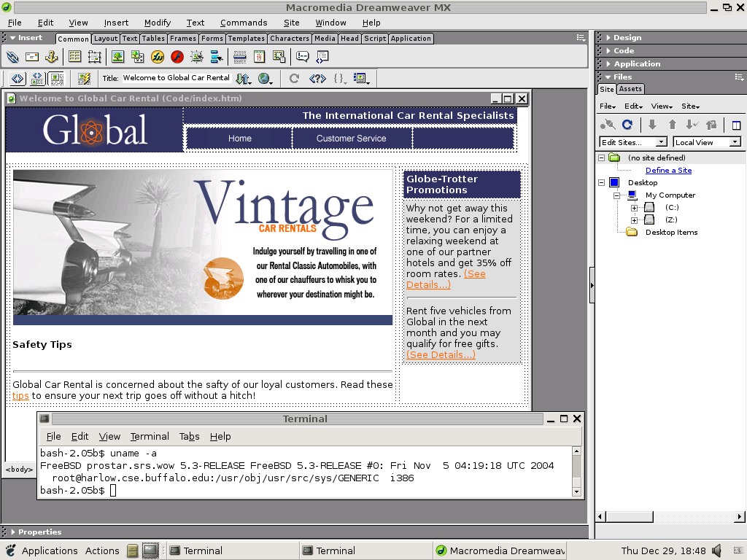Click the Refresh Design View icon

tap(295, 79)
